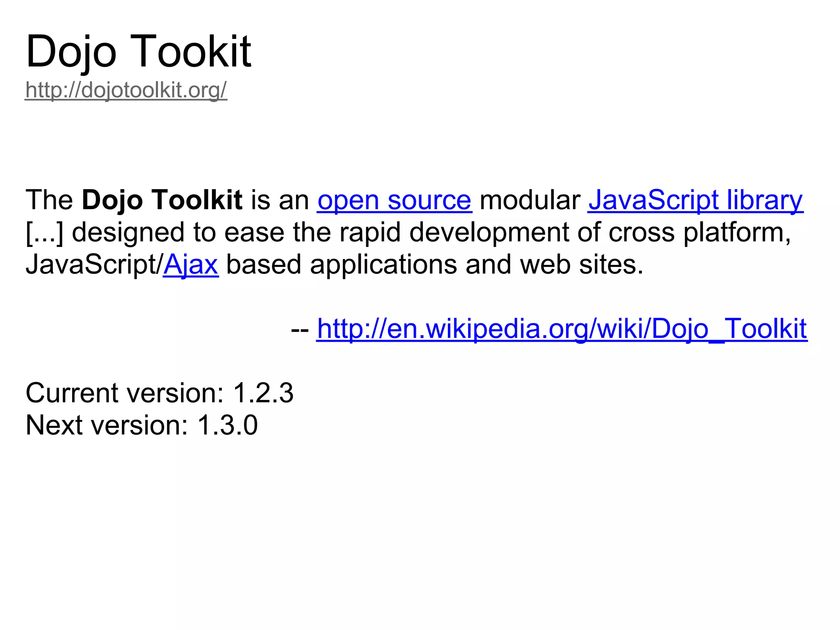This screenshot has width=840, height=630.
Task: Click the word "The" starting the paragraph
Action: click(49, 200)
